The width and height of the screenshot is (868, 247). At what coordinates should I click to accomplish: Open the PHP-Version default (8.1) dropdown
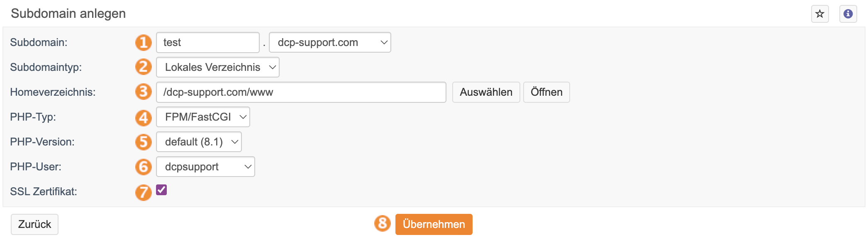click(199, 142)
